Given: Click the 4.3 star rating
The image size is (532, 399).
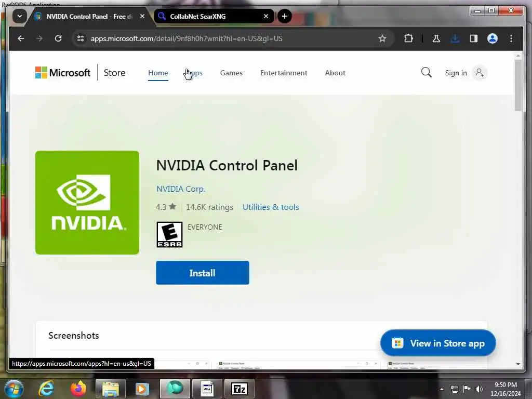Looking at the screenshot, I should [166, 207].
